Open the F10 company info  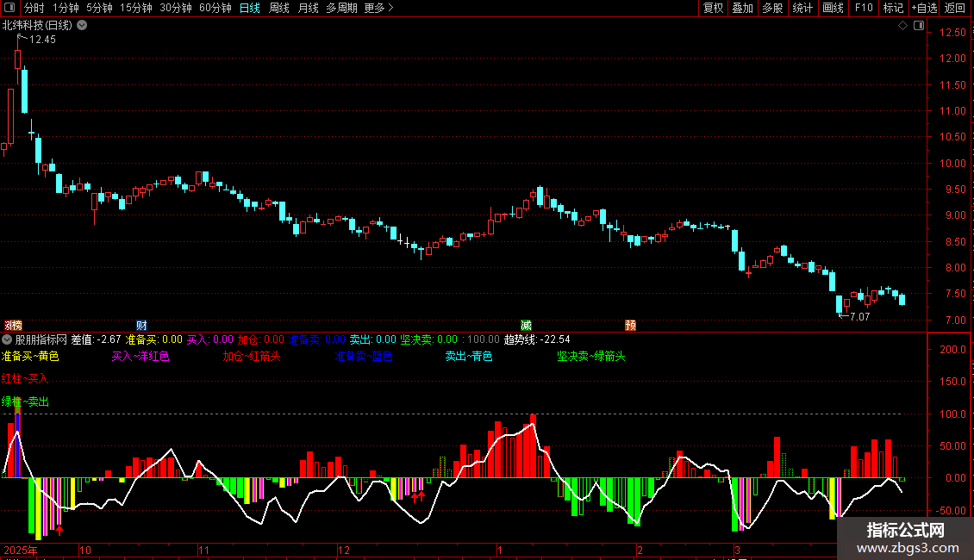pos(864,8)
